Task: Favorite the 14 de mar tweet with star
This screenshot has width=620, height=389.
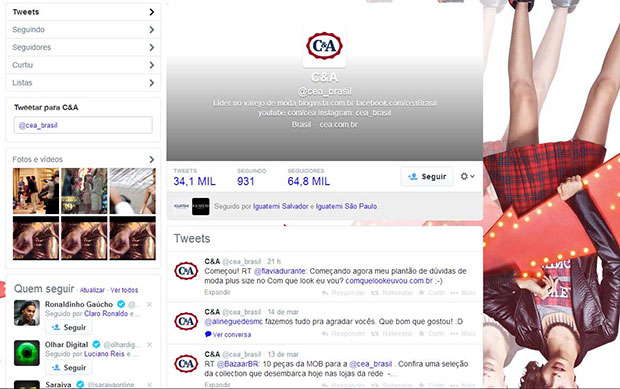Action: click(431, 334)
